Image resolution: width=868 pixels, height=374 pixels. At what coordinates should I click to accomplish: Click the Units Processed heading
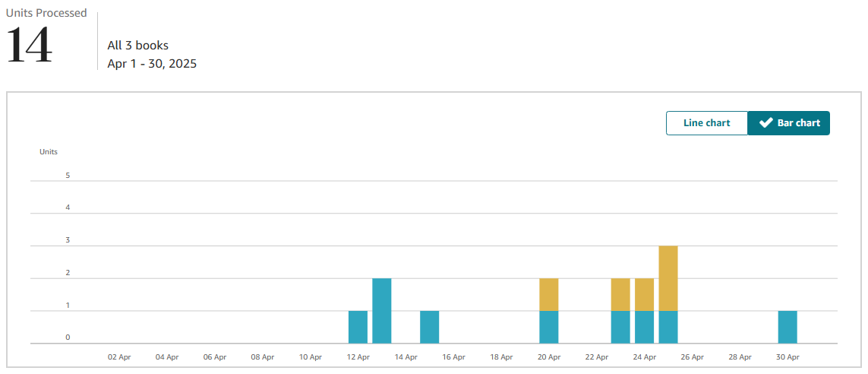pyautogui.click(x=46, y=13)
